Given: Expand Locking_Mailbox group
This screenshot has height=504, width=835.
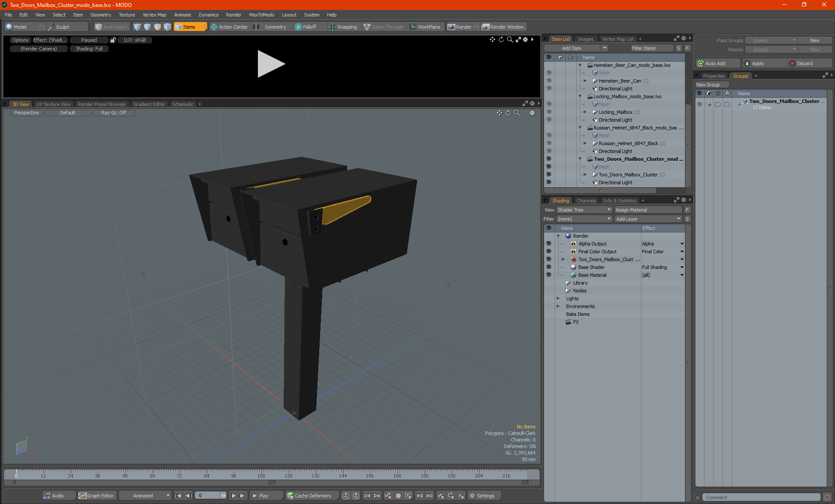Looking at the screenshot, I should [x=585, y=112].
